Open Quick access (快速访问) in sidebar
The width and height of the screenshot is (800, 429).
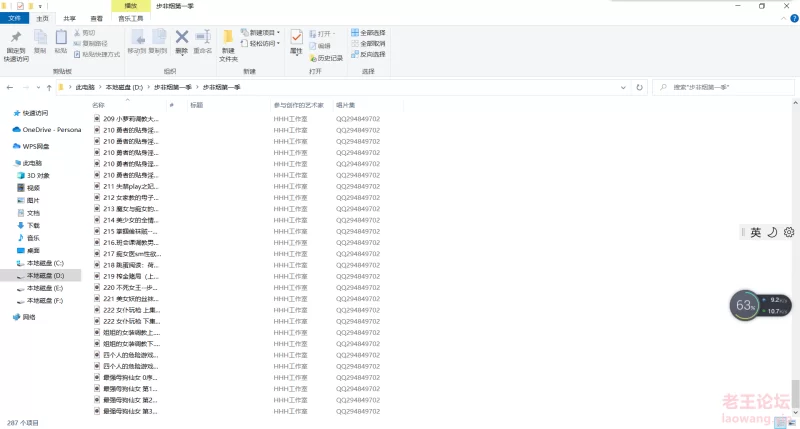[31, 113]
